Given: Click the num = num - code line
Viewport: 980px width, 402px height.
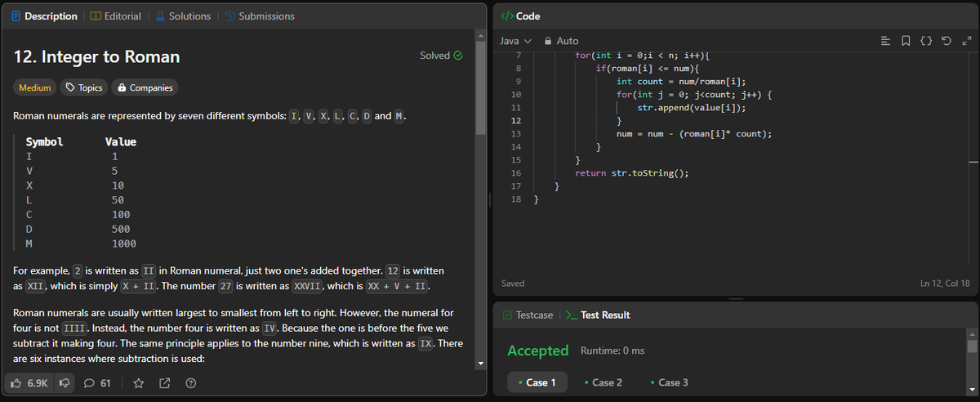Looking at the screenshot, I should [694, 134].
